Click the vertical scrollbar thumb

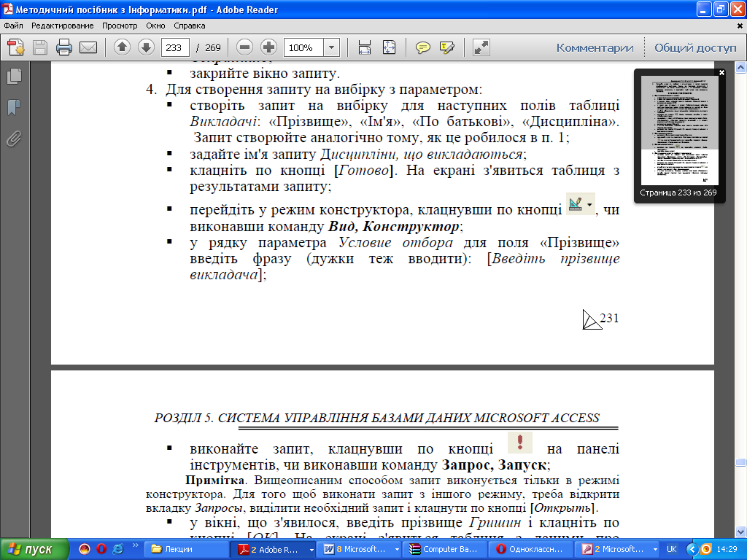[740, 462]
